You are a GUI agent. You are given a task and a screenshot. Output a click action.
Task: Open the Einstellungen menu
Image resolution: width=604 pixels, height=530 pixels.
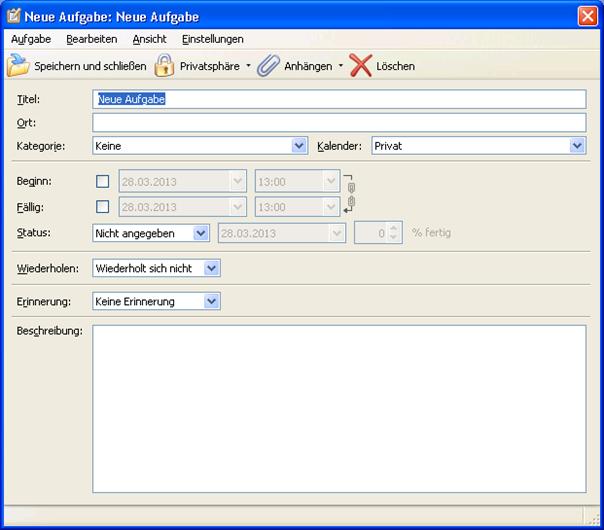pos(213,39)
